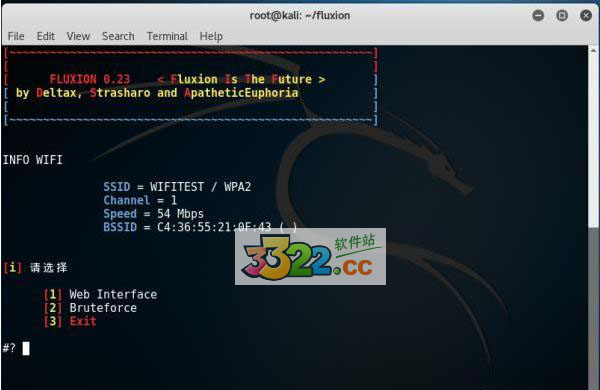The width and height of the screenshot is (600, 390).
Task: Click the SSID value 'WIFITEST / WPA2'
Action: 201,187
